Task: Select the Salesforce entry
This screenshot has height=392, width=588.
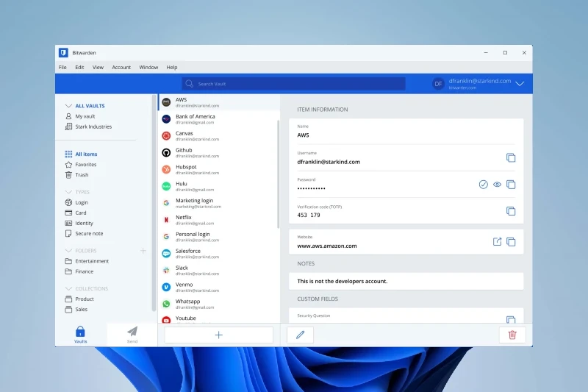Action: 218,254
